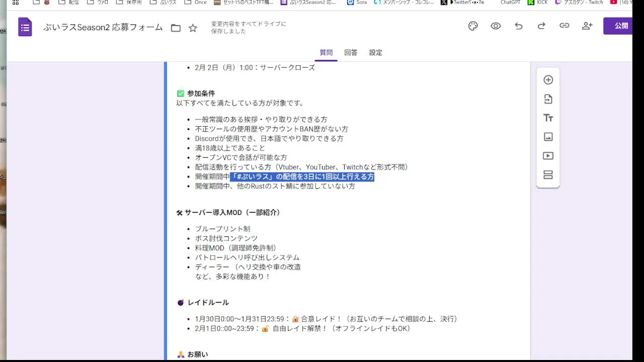Click the line 満18歳以上であること
Screen dimensions: 644x362
click(x=230, y=148)
